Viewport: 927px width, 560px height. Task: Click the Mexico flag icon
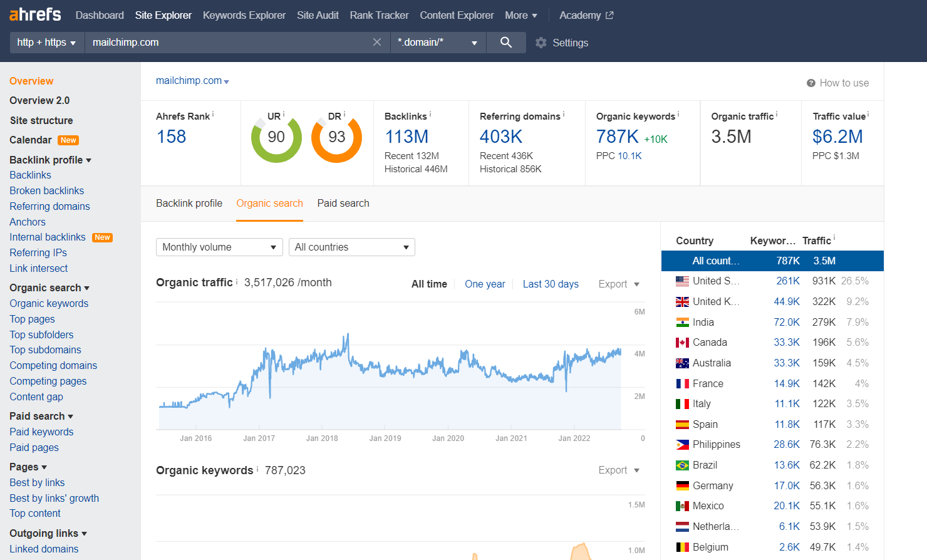(x=683, y=506)
